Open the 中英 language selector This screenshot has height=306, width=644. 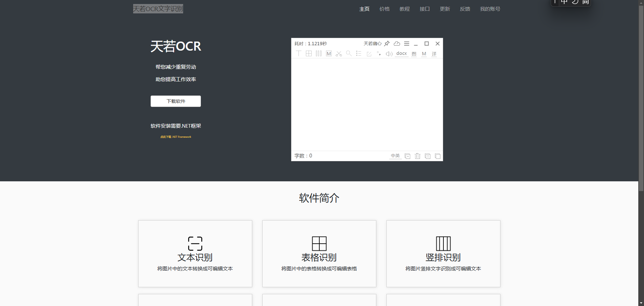(x=395, y=156)
